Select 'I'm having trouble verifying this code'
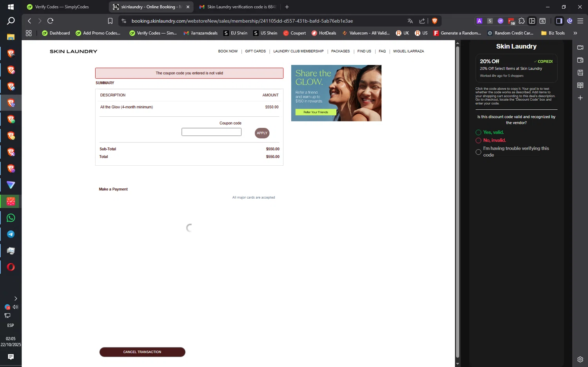 pos(478,152)
